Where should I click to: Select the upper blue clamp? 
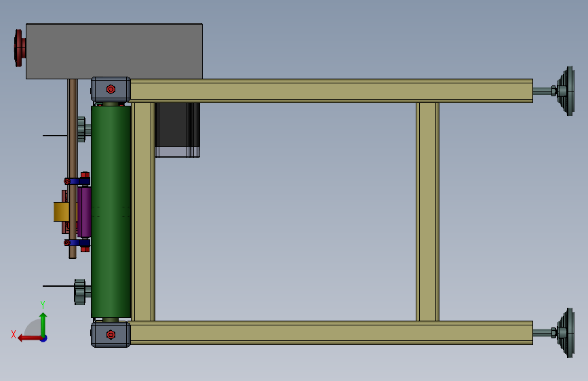tap(78, 182)
